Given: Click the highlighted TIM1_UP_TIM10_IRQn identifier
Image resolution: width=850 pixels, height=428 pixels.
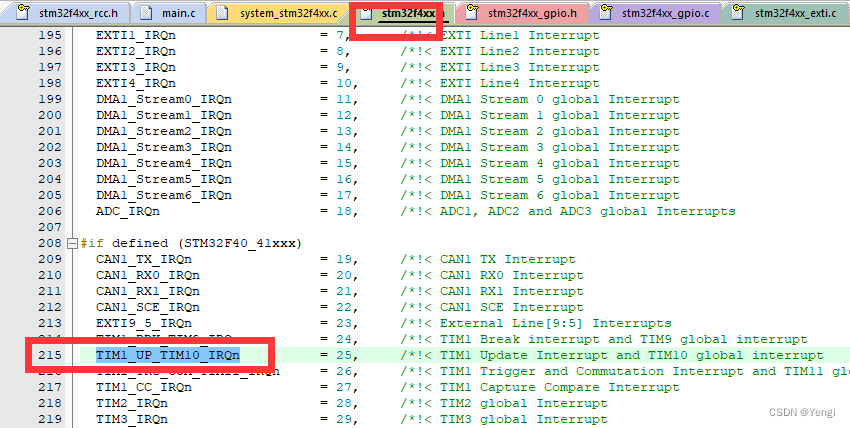Looking at the screenshot, I should coord(168,355).
